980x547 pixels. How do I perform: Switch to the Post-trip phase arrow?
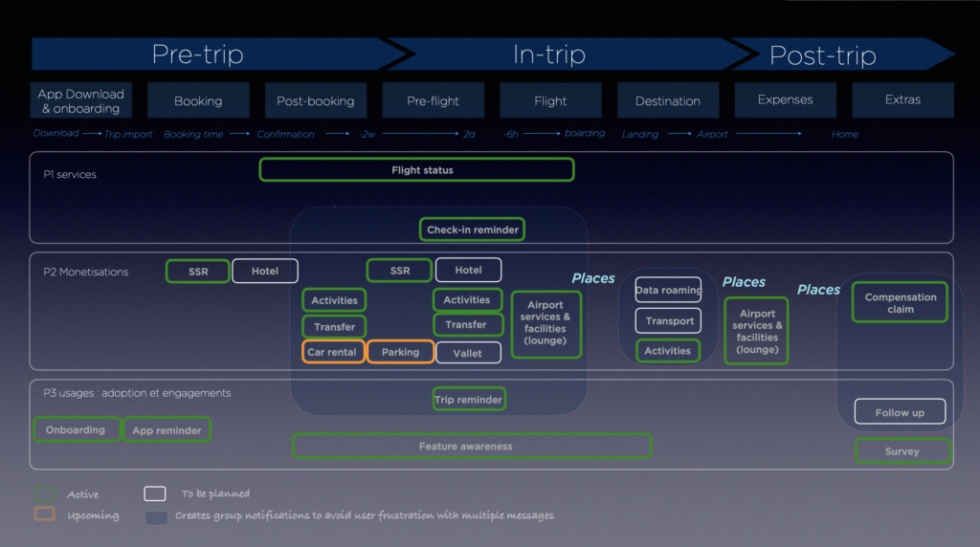click(x=823, y=55)
